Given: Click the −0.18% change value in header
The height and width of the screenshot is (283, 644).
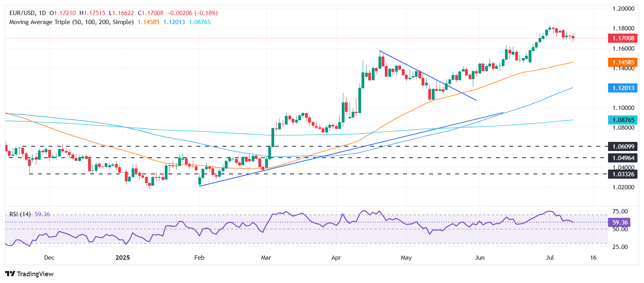Looking at the screenshot, I should pyautogui.click(x=206, y=13).
